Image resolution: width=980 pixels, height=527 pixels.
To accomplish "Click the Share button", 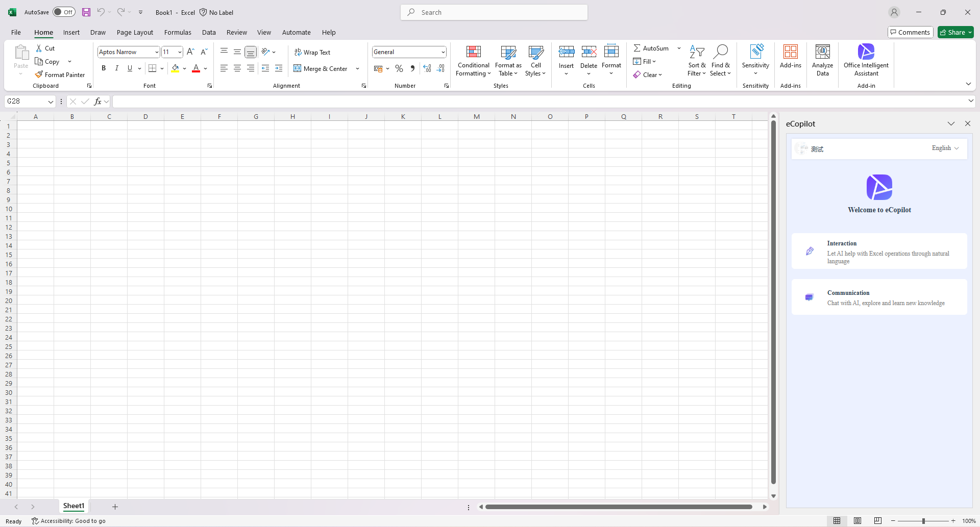I will (955, 32).
